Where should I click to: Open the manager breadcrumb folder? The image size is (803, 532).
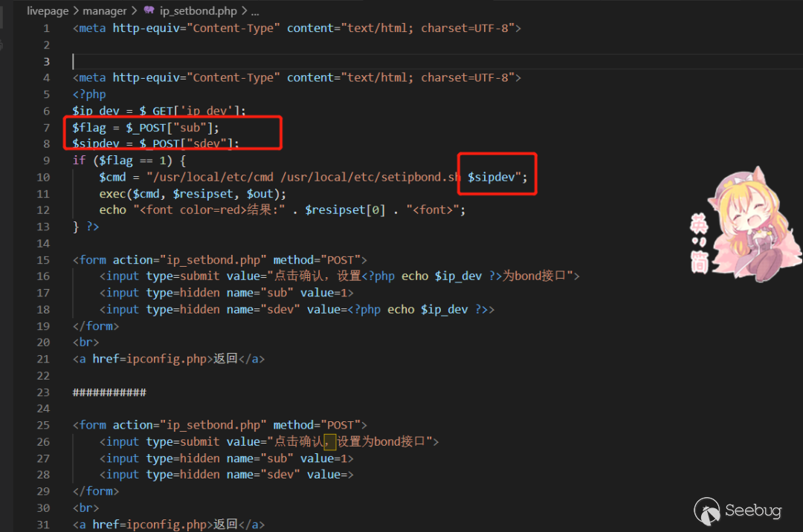click(105, 10)
